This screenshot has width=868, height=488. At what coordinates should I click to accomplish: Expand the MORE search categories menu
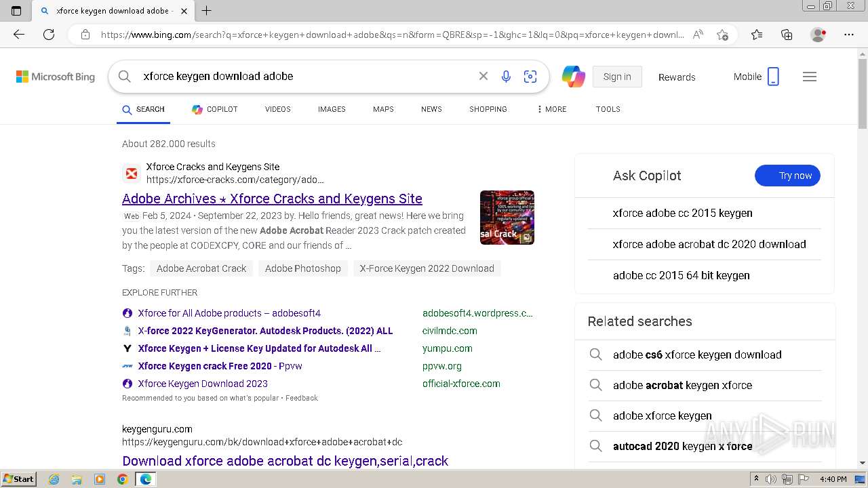[x=551, y=109]
